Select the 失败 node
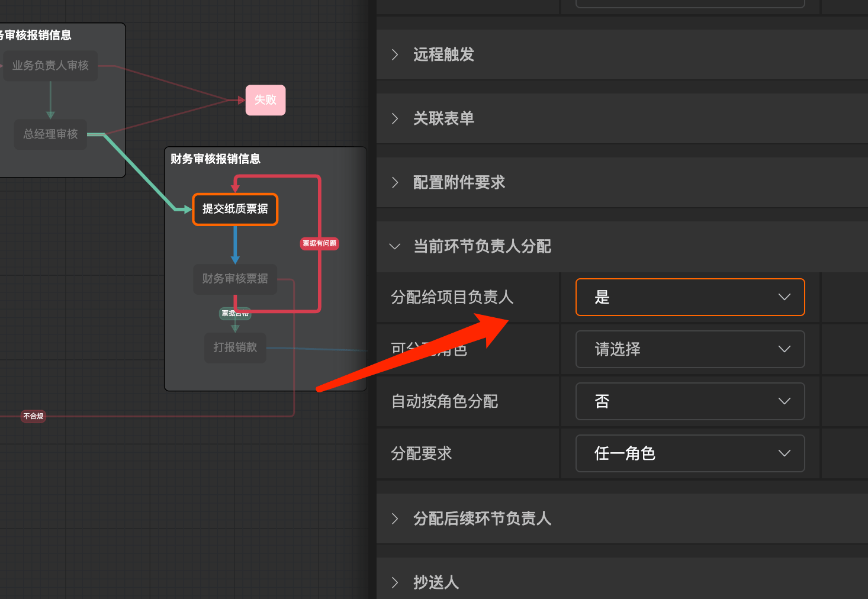 click(x=265, y=100)
